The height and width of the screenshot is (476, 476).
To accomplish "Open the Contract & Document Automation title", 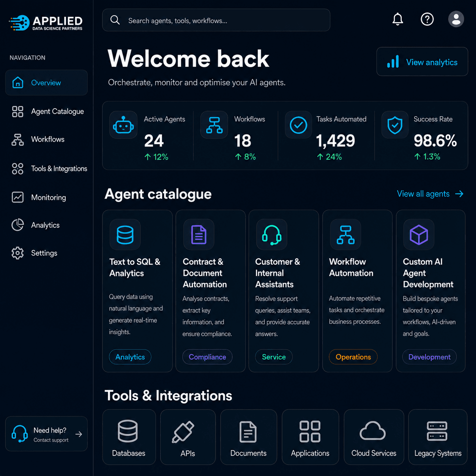I will 205,273.
